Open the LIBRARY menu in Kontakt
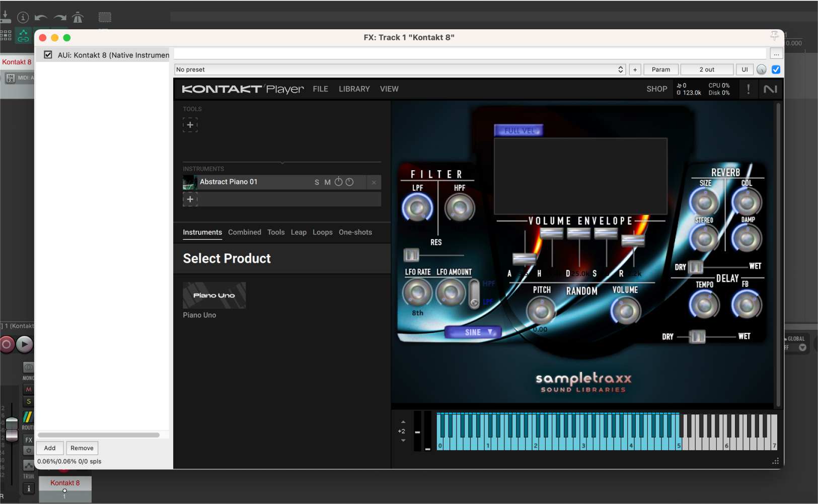The width and height of the screenshot is (818, 504). tap(354, 89)
